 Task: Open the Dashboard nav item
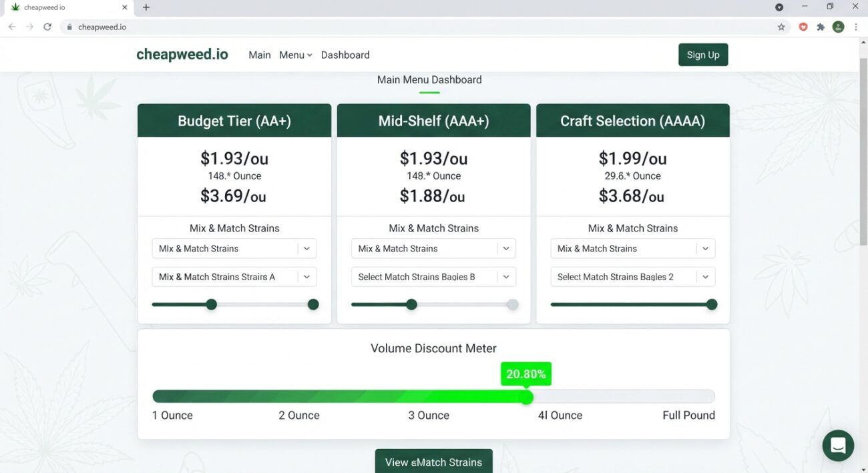[345, 55]
